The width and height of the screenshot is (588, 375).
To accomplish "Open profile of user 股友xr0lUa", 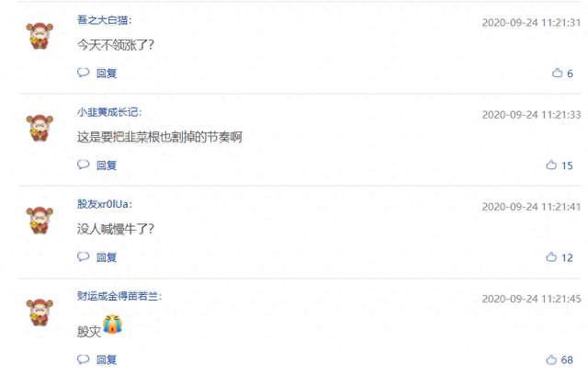I will click(x=103, y=204).
